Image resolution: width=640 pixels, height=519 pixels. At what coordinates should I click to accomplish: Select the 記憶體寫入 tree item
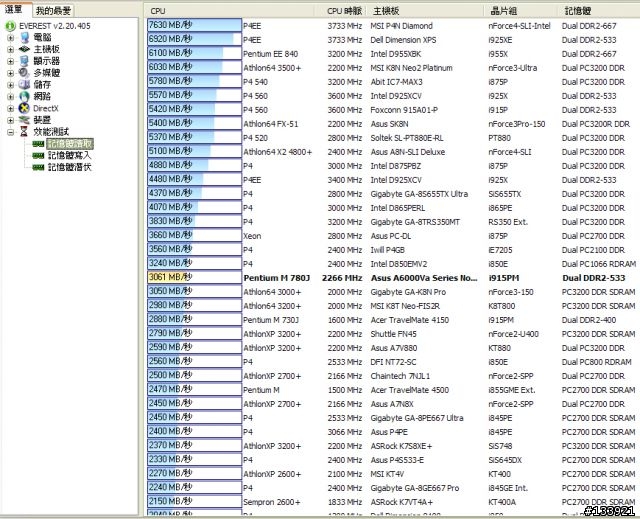[70, 155]
